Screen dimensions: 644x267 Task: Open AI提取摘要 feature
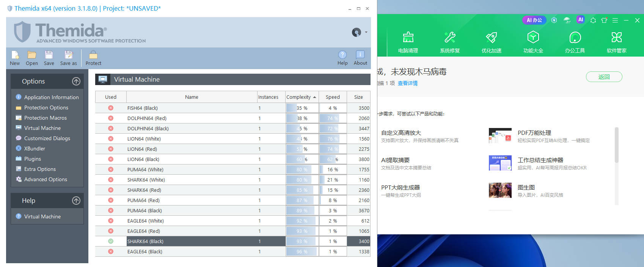click(395, 160)
